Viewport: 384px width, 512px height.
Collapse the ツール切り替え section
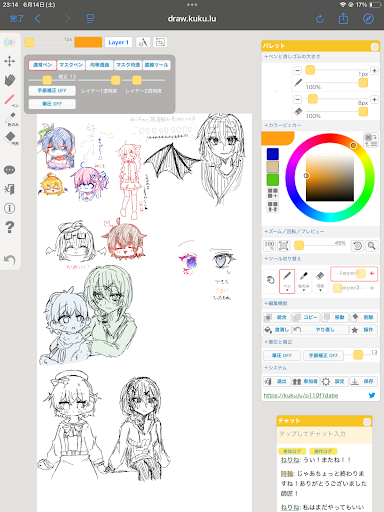tap(283, 259)
